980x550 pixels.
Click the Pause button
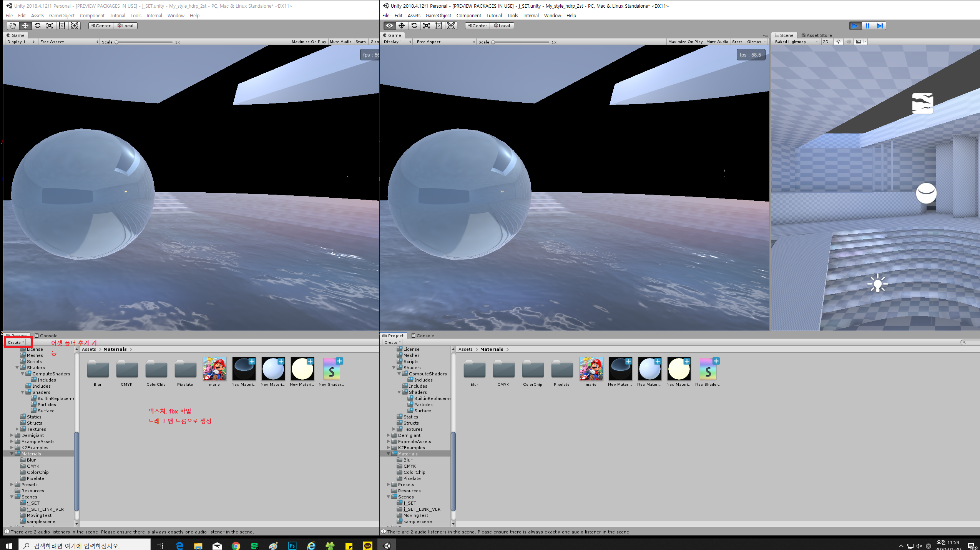pyautogui.click(x=867, y=26)
